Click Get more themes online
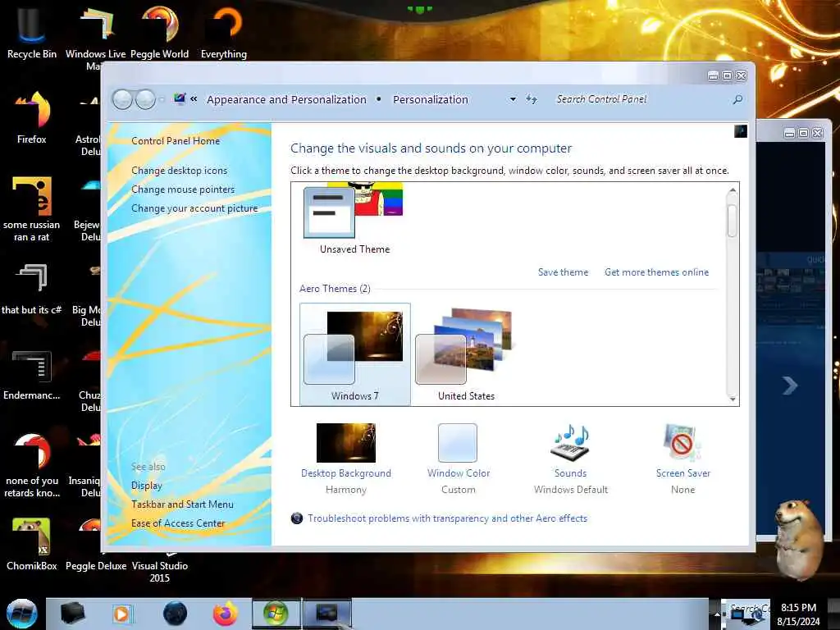The image size is (840, 630). point(657,272)
